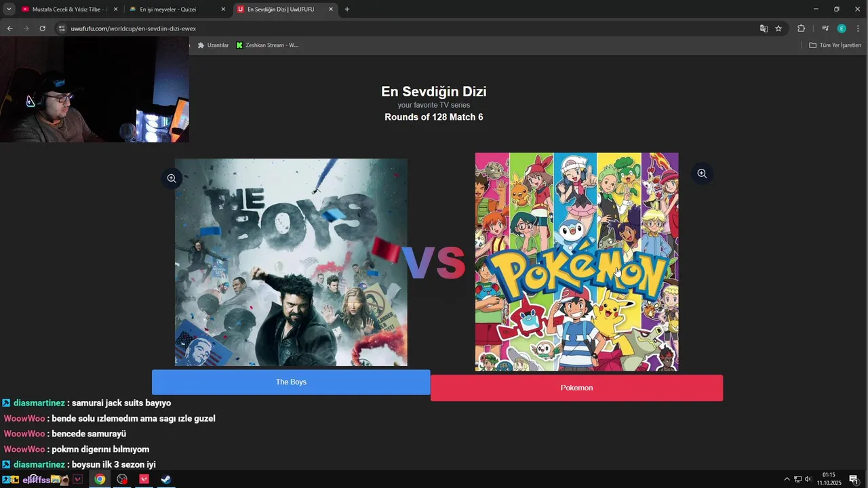Open OBS Studio from taskbar
Viewport: 868px width, 488px height.
point(122,479)
